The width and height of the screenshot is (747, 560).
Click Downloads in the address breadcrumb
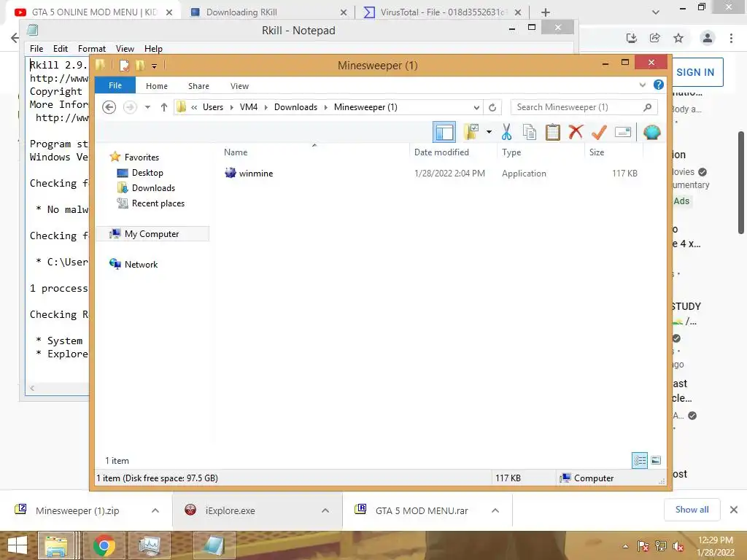[x=295, y=107]
